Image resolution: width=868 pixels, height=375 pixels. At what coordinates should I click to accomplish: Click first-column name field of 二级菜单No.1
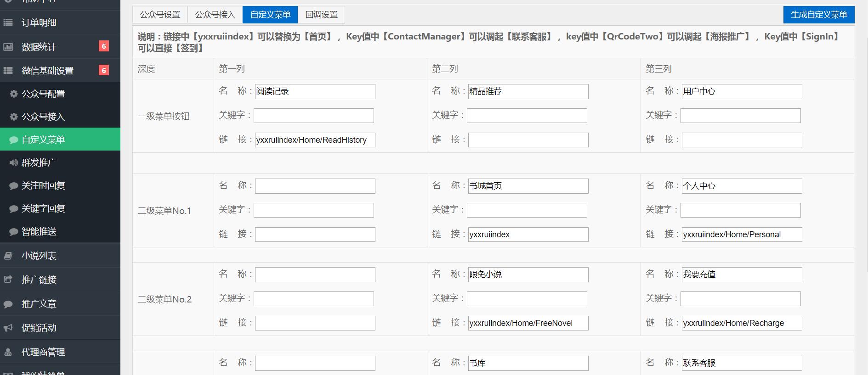point(315,186)
